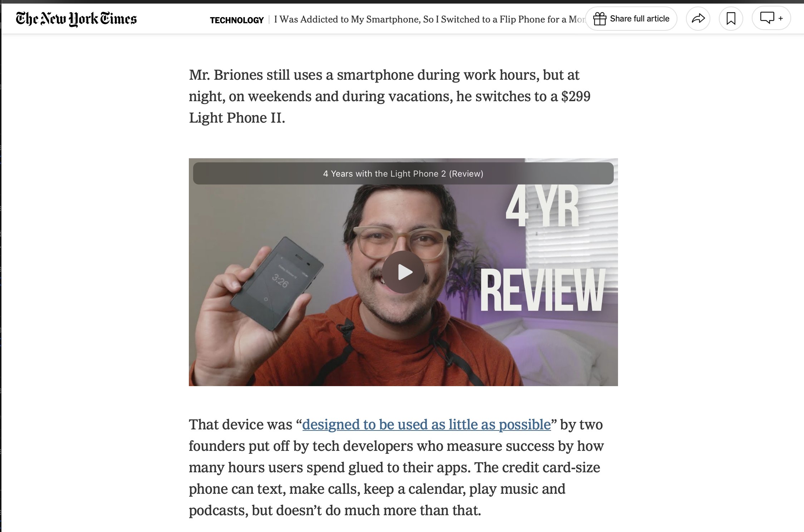Follow the 'designed to be used as little as possible' link
Screen dimensions: 804x532
pos(426,424)
